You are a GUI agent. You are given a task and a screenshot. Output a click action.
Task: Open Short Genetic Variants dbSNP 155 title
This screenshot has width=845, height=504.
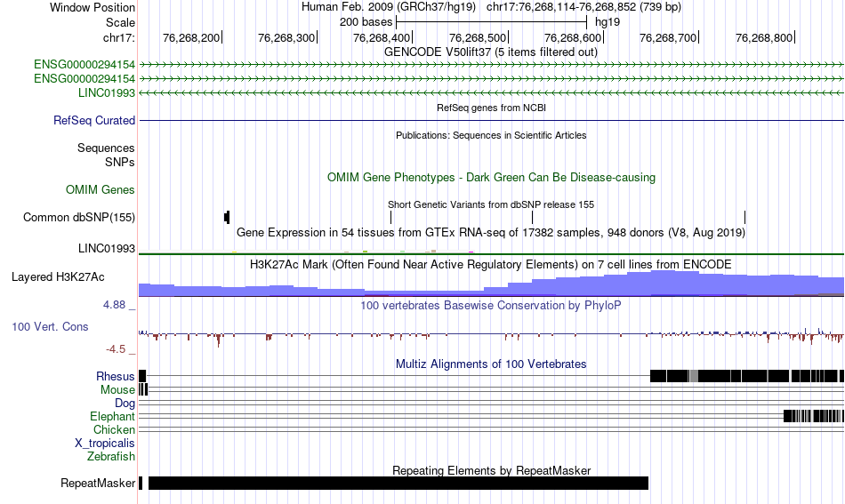tap(491, 204)
